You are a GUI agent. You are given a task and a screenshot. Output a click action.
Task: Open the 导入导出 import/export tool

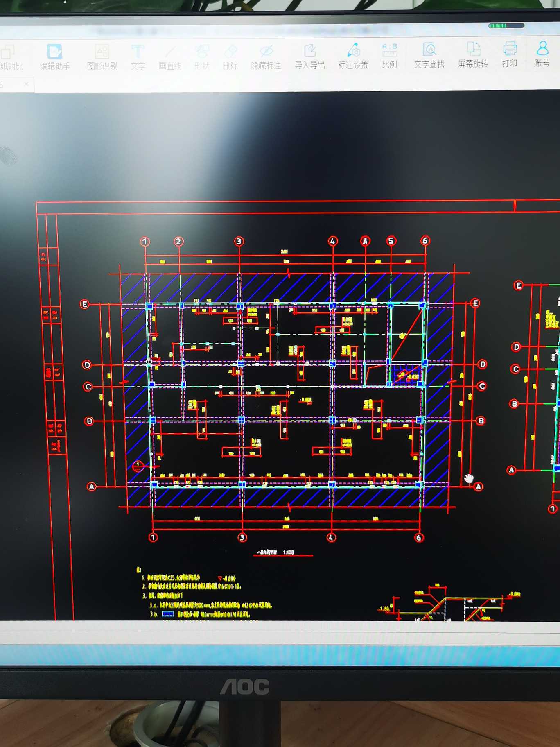pos(310,57)
